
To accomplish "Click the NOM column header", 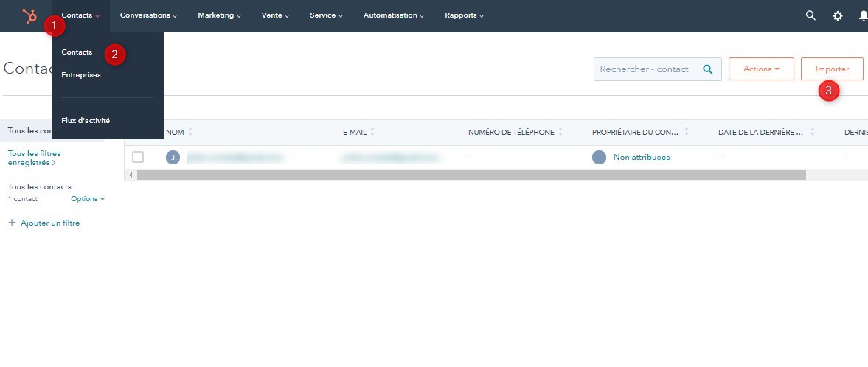I will [175, 133].
